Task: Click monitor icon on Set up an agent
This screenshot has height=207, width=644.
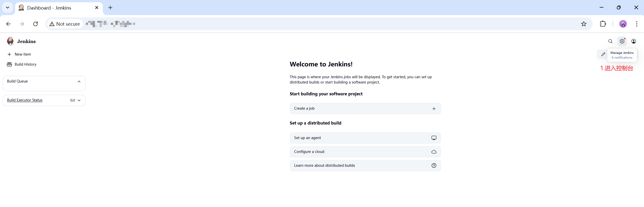Action: pos(434,138)
